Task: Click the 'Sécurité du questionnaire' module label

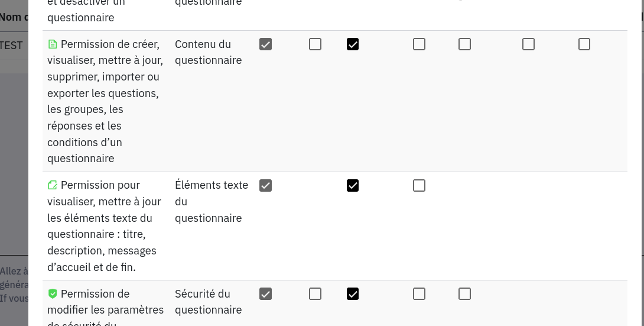Action: click(x=208, y=302)
